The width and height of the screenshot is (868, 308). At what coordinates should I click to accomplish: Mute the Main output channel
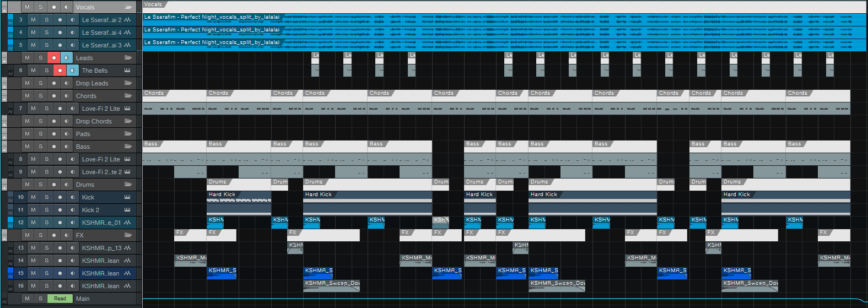click(x=27, y=299)
